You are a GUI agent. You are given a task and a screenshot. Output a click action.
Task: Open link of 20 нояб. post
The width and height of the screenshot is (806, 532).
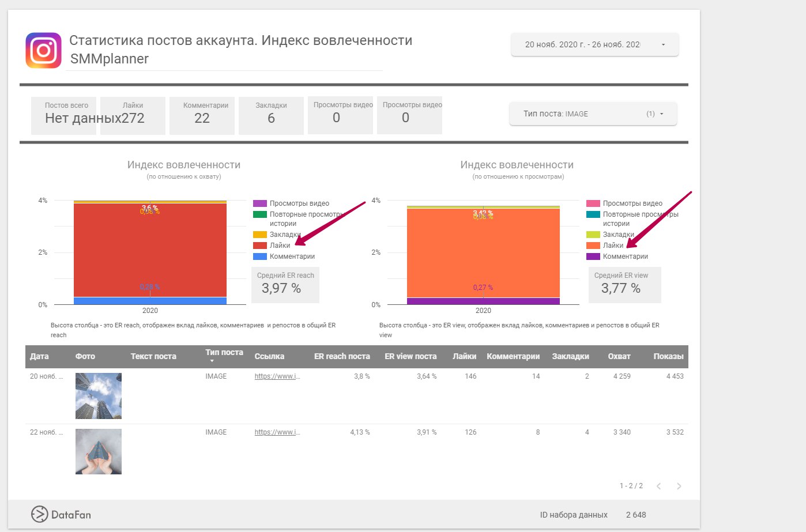(277, 376)
